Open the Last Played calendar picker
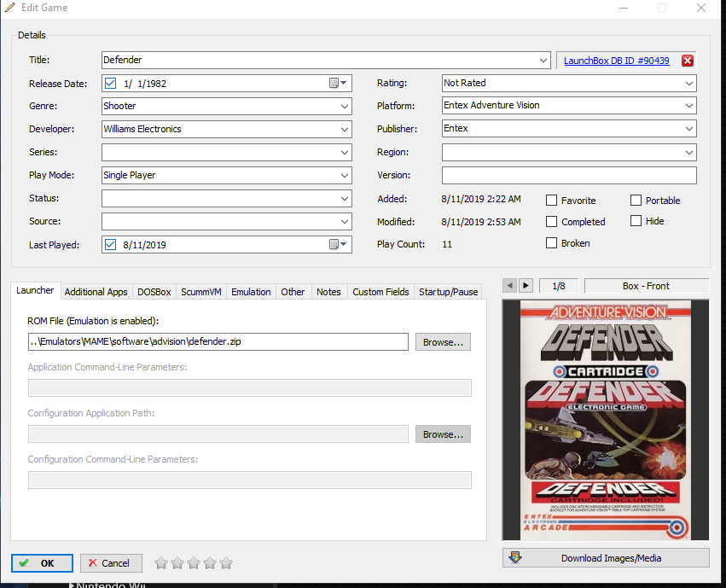The width and height of the screenshot is (726, 588). [x=338, y=244]
